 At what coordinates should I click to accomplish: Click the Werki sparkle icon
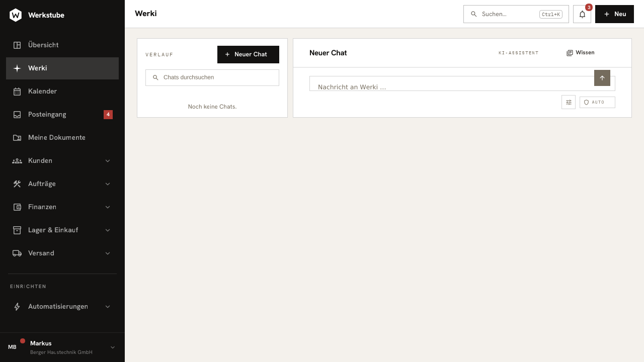coord(17,68)
